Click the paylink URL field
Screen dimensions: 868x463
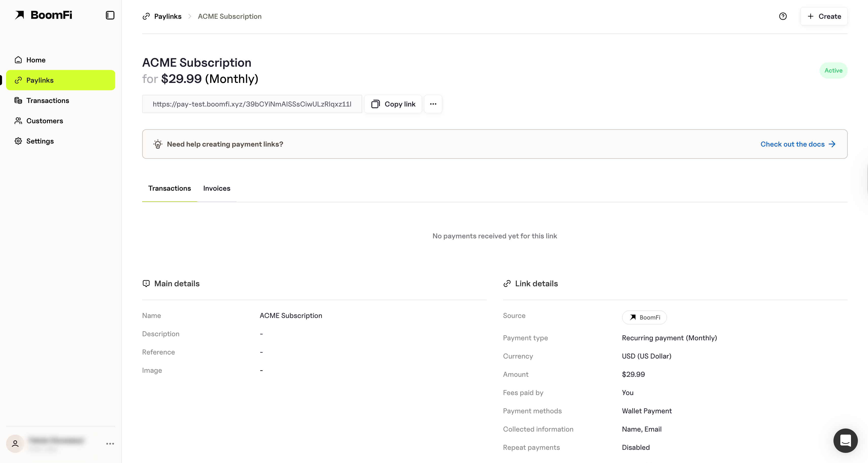tap(252, 104)
